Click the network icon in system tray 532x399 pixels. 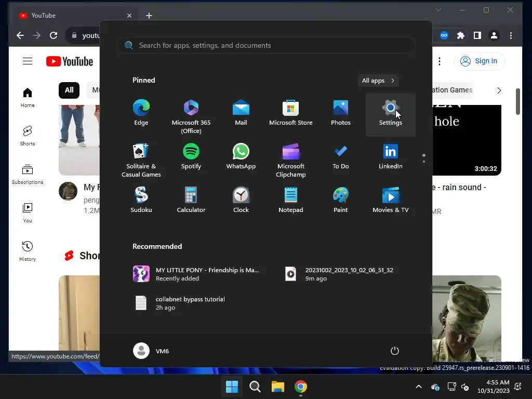[451, 387]
